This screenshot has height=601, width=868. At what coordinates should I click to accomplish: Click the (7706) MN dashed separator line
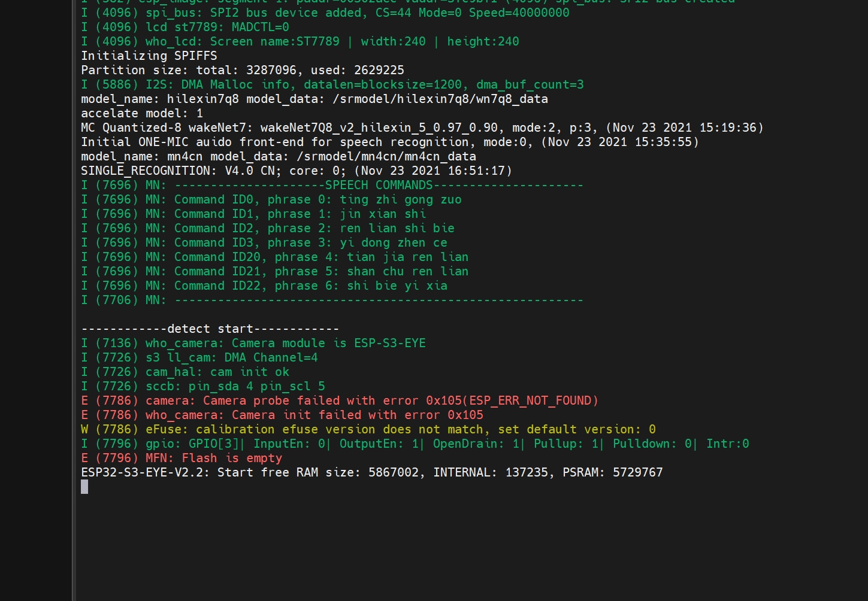point(332,300)
